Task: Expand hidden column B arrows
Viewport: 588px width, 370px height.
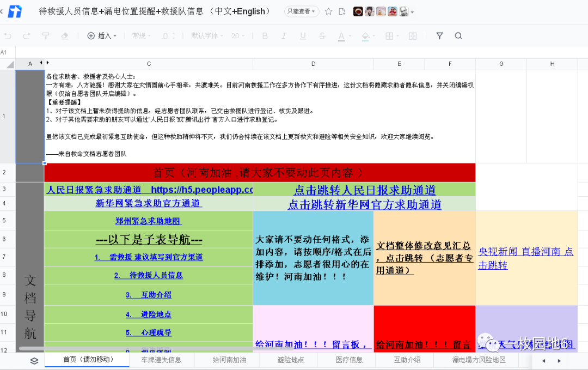Action: click(x=44, y=63)
